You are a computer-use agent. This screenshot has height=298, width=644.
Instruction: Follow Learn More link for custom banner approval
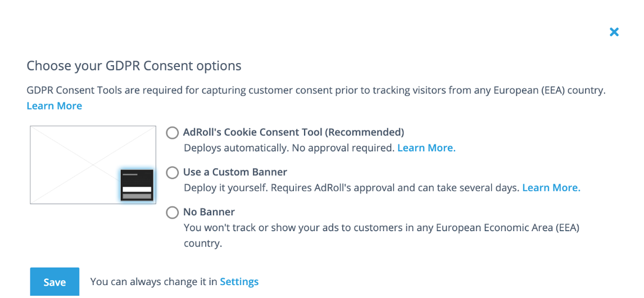[551, 188]
